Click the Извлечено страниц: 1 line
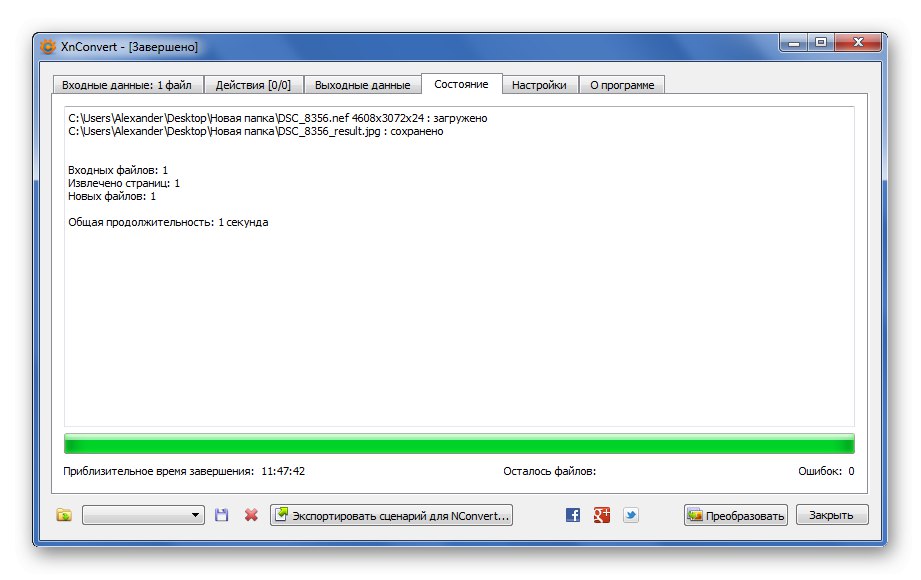Viewport: 921px width, 580px height. click(x=124, y=183)
